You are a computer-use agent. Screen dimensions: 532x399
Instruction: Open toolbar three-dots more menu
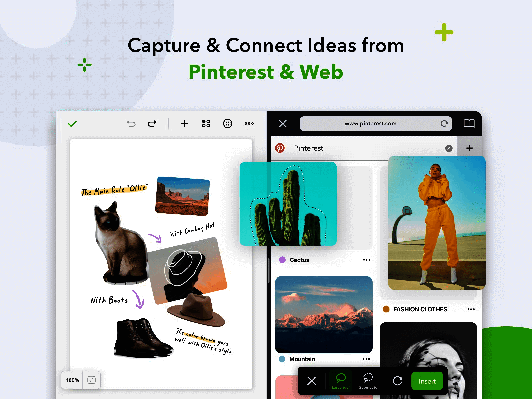pyautogui.click(x=249, y=124)
